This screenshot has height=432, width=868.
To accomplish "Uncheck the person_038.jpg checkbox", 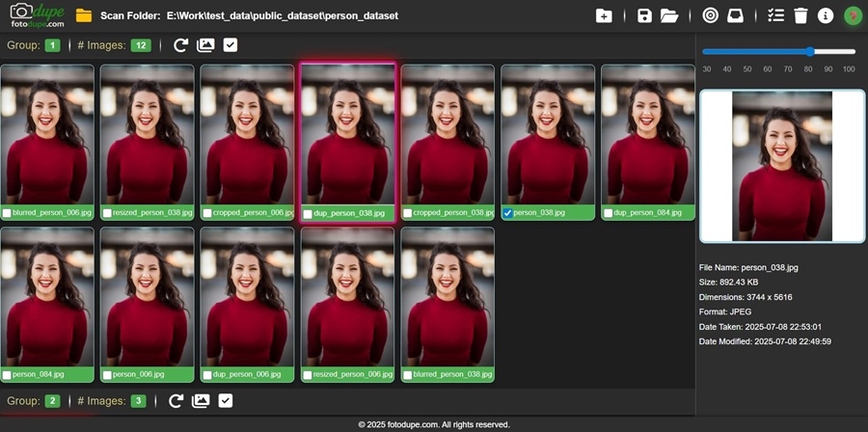I will [x=507, y=213].
